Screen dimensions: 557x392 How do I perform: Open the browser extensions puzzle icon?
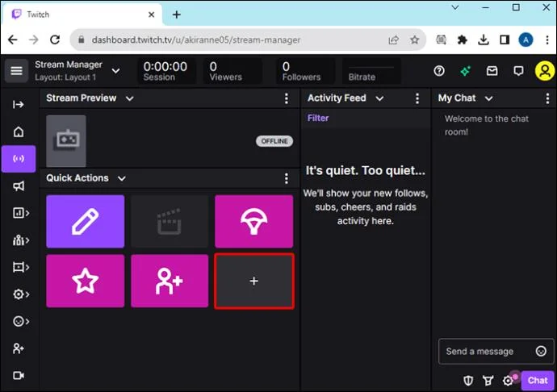coord(463,40)
